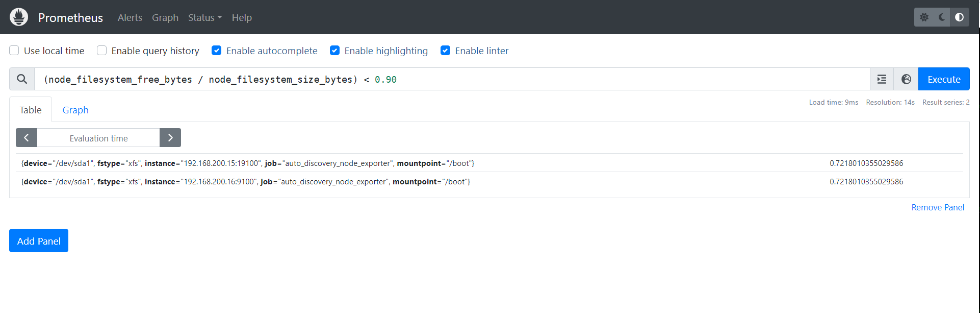Click the Remove Panel link
Viewport: 980px width, 313px height.
(x=938, y=207)
